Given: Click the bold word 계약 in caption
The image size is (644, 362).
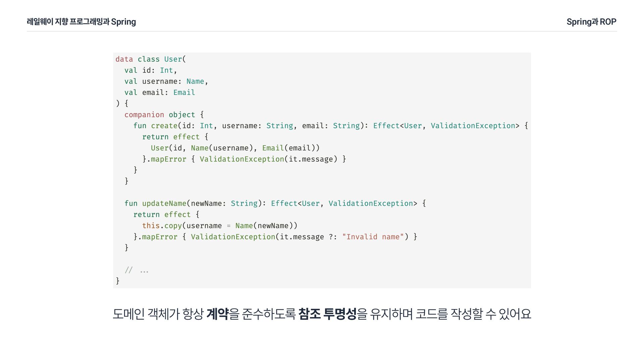Looking at the screenshot, I should tap(217, 314).
